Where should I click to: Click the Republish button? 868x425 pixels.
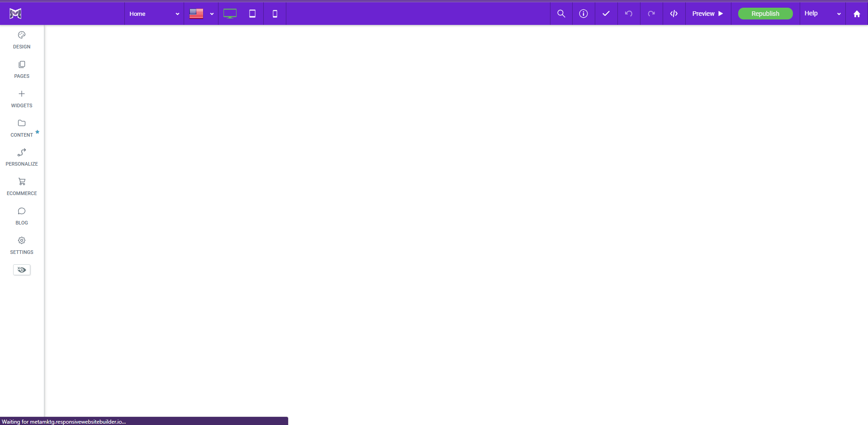765,14
